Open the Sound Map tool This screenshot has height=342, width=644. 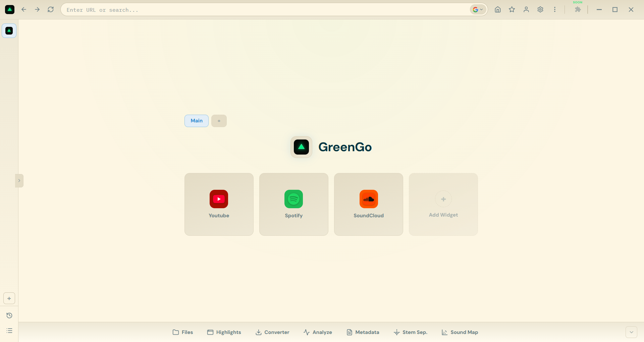click(x=460, y=332)
